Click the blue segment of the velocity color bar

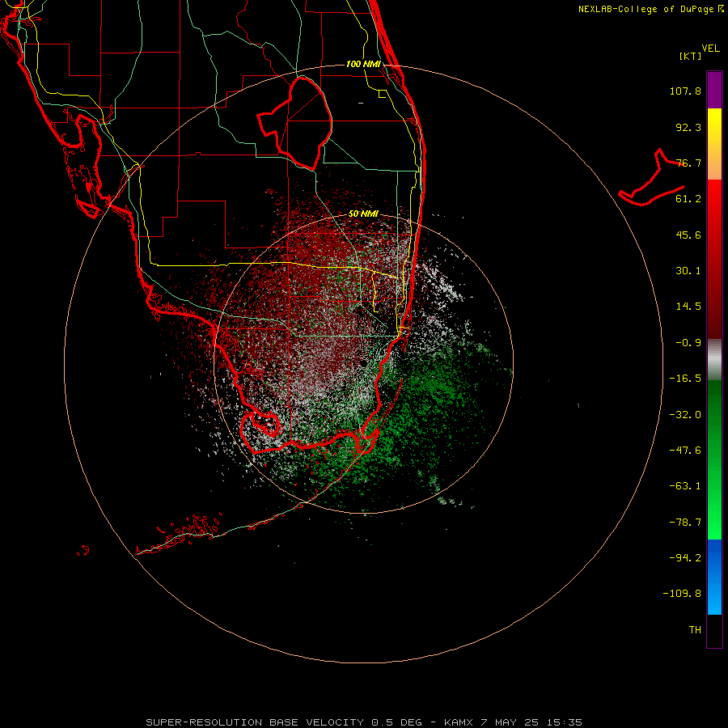pos(714,577)
